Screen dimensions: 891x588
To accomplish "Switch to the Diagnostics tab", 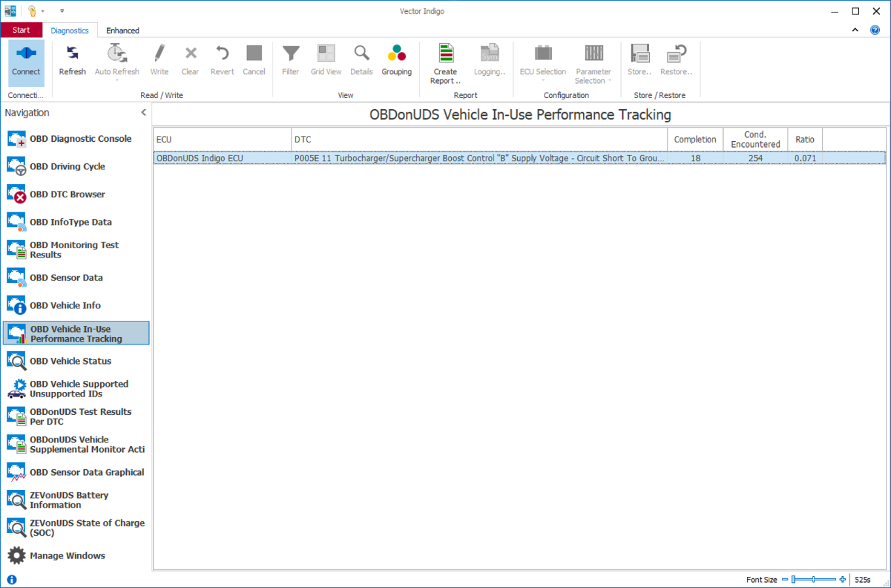I will 70,30.
